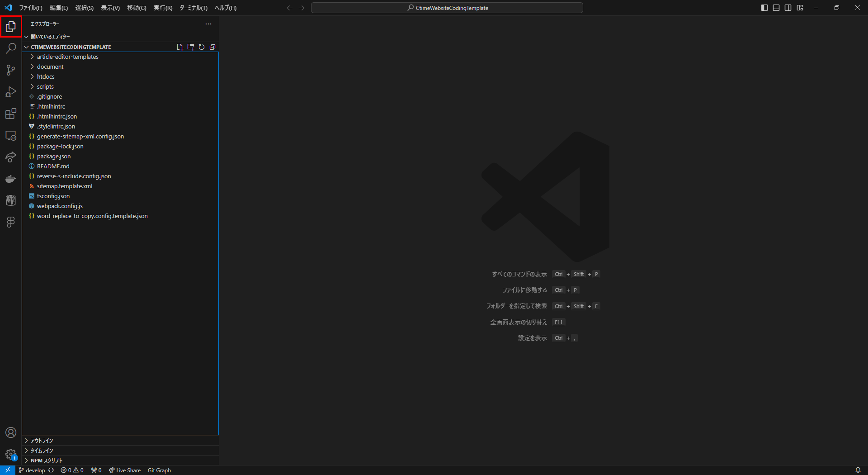Open Run and Debug view
Image resolution: width=868 pixels, height=475 pixels.
click(x=11, y=92)
